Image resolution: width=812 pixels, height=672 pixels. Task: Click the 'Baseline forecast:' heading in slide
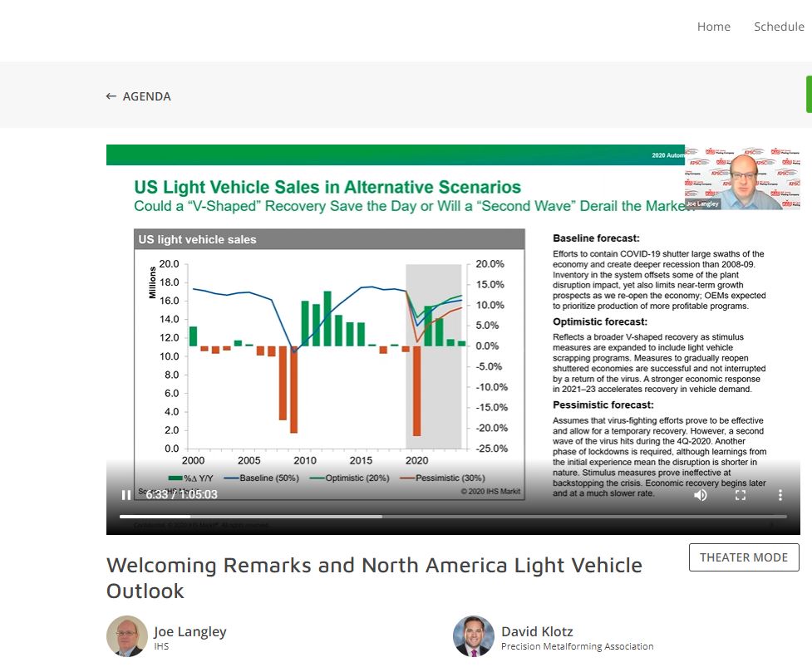pos(596,238)
